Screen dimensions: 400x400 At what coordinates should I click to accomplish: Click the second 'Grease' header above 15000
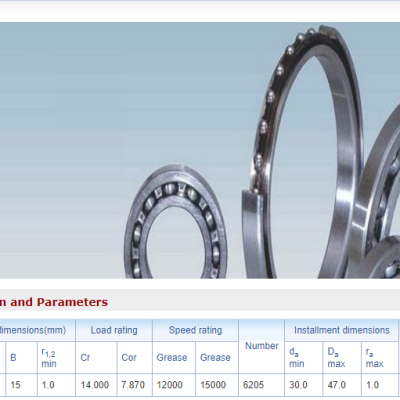point(217,357)
